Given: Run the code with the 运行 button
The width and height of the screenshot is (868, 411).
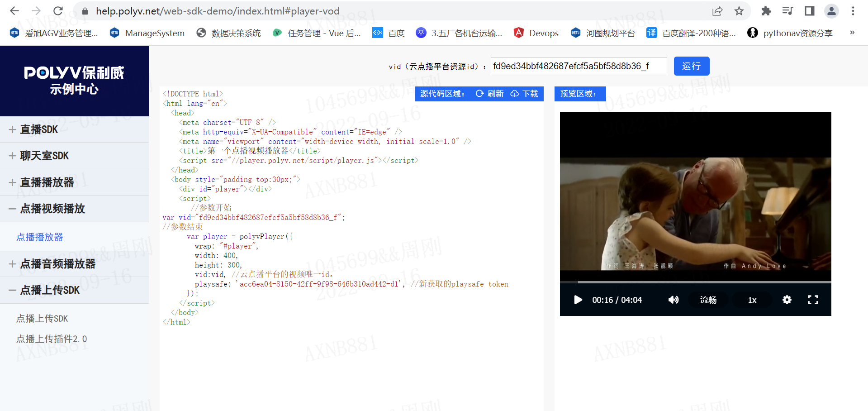Looking at the screenshot, I should (x=692, y=66).
